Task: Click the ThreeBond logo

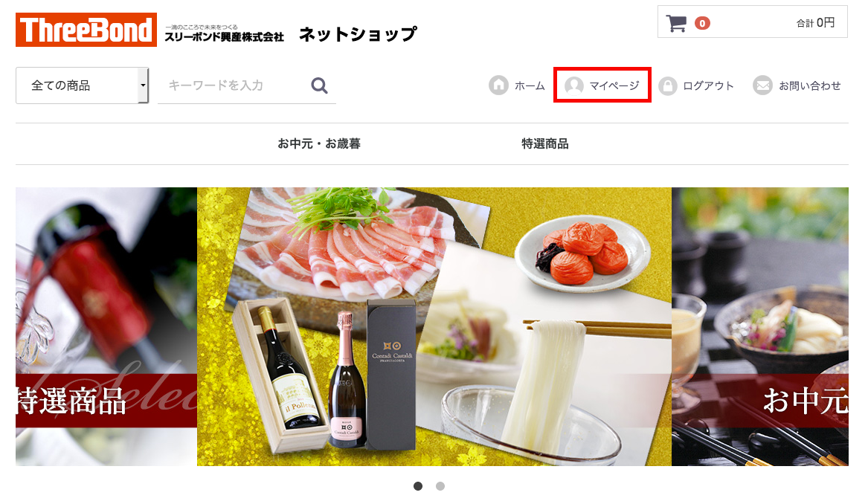Action: click(x=86, y=30)
